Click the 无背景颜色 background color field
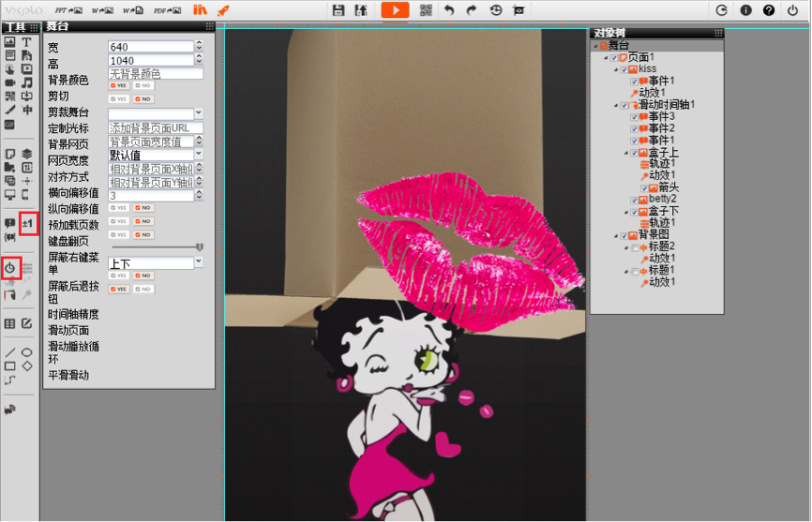The image size is (812, 522). coord(156,73)
